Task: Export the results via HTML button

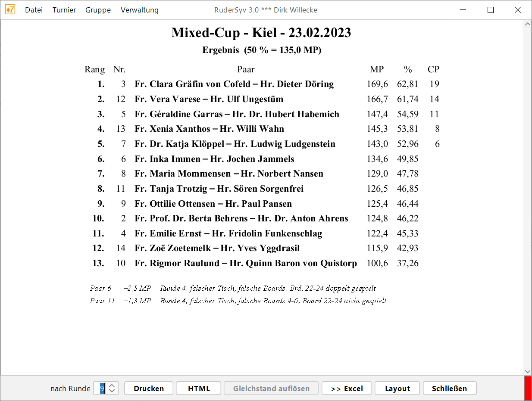Action: tap(199, 389)
